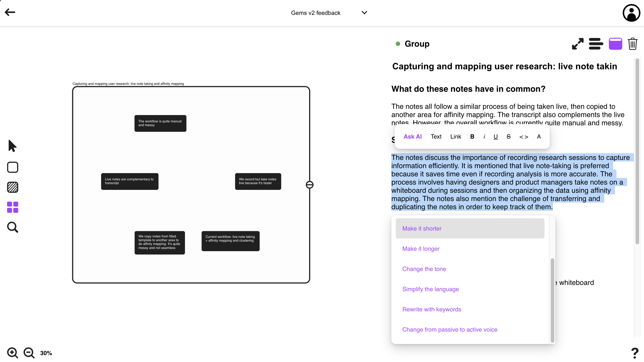The image size is (644, 362).
Task: Click the zoom in magnifier icon
Action: coord(12,353)
